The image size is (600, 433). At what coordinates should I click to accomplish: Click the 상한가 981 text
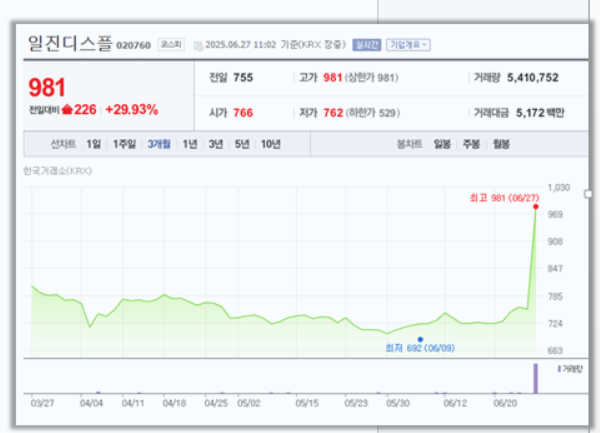click(372, 78)
